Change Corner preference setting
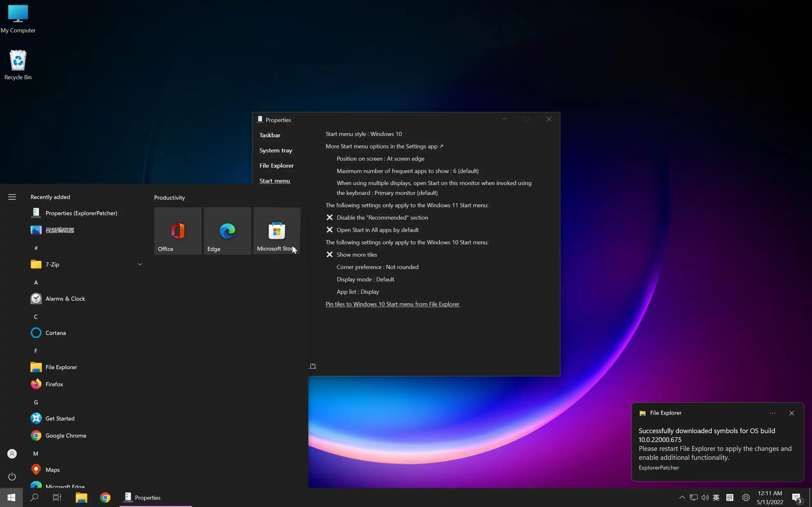 [x=377, y=267]
